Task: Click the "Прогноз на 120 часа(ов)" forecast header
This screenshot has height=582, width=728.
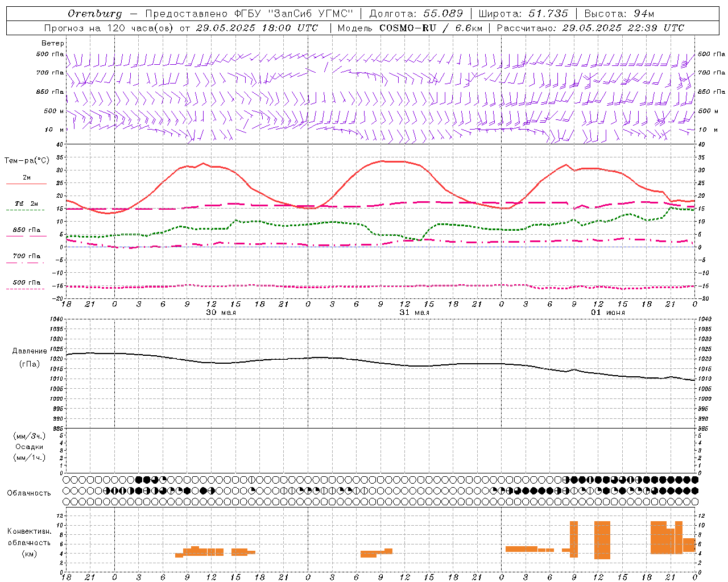Action: coord(109,28)
